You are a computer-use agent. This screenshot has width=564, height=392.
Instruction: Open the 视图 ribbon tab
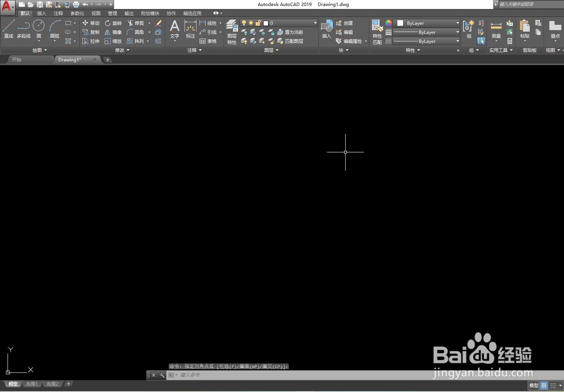pos(96,13)
